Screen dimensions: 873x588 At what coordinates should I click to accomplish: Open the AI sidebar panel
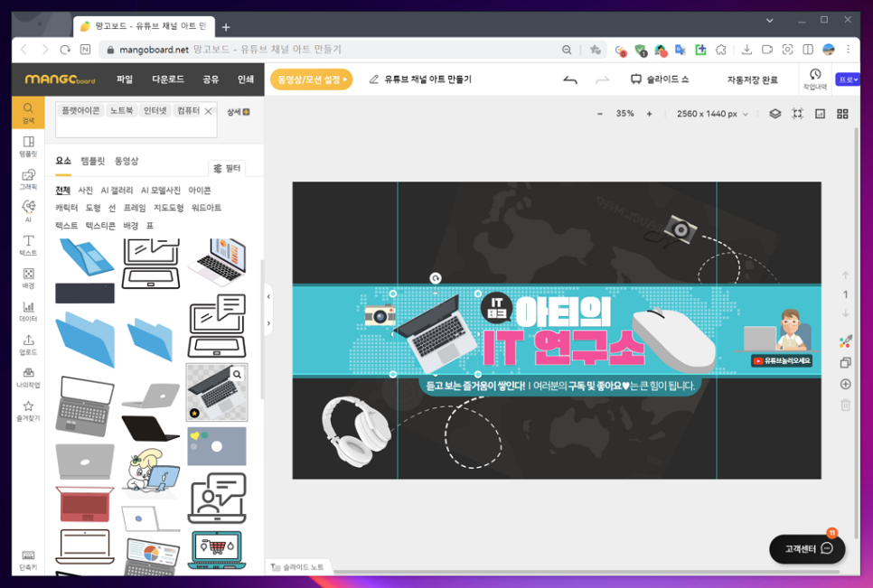coord(28,212)
